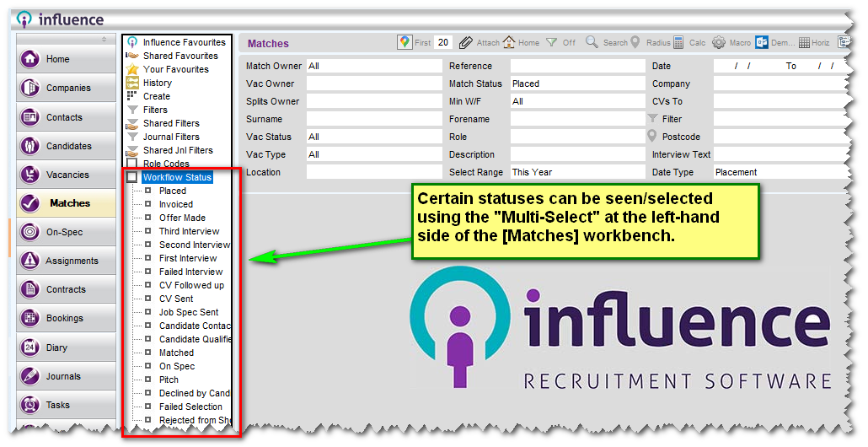This screenshot has width=868, height=447.
Task: Open Journals in left navigation
Action: coord(66,376)
